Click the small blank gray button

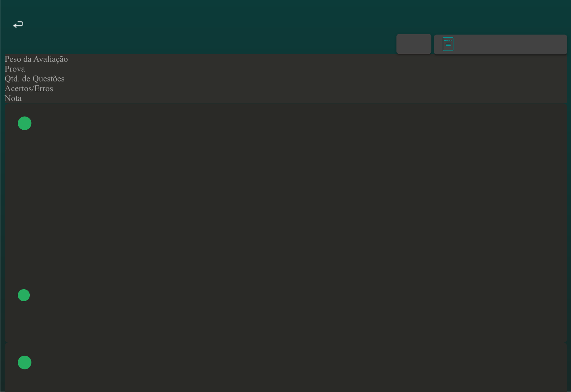tap(414, 44)
